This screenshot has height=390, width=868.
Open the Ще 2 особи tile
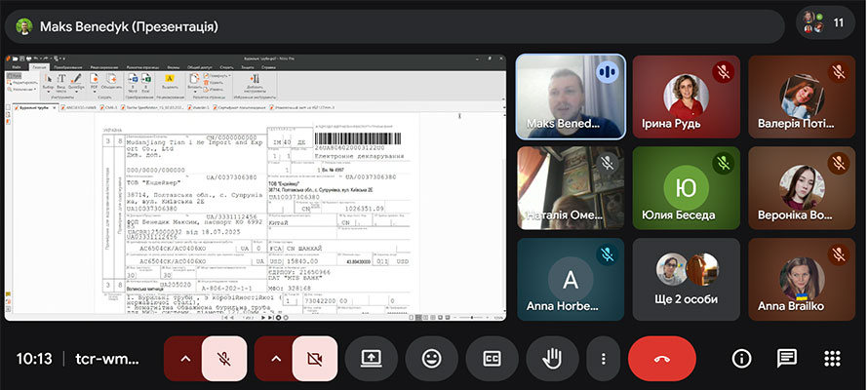tap(686, 280)
